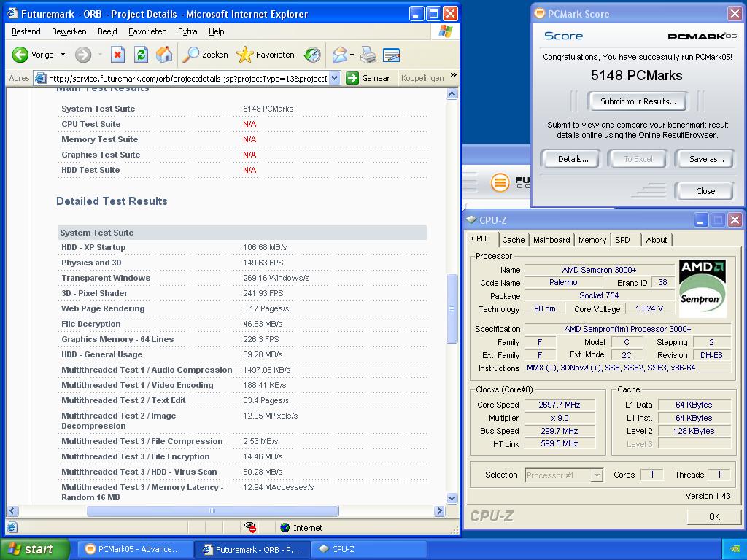The image size is (747, 560).
Task: Click the Internet zone globe icon
Action: (285, 528)
